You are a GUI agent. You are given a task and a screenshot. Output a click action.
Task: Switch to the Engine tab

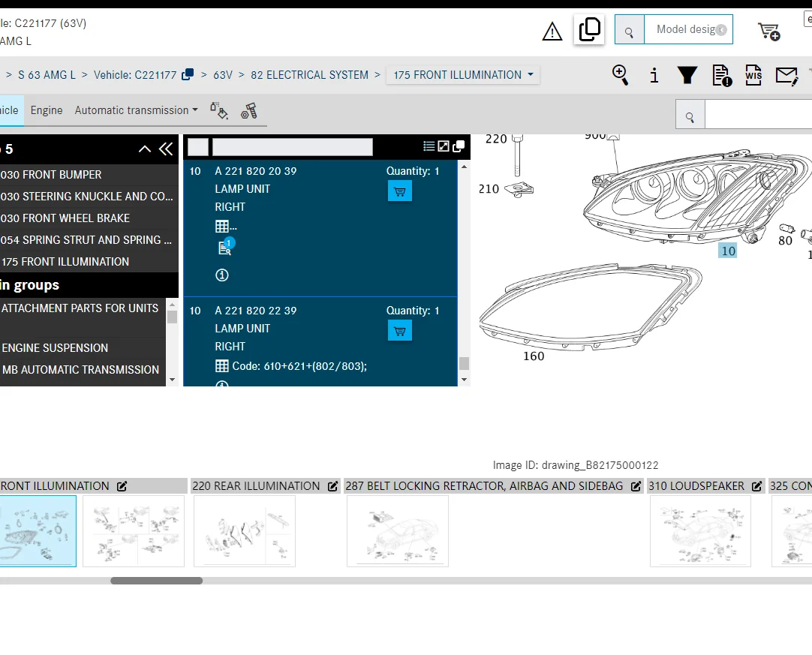47,110
